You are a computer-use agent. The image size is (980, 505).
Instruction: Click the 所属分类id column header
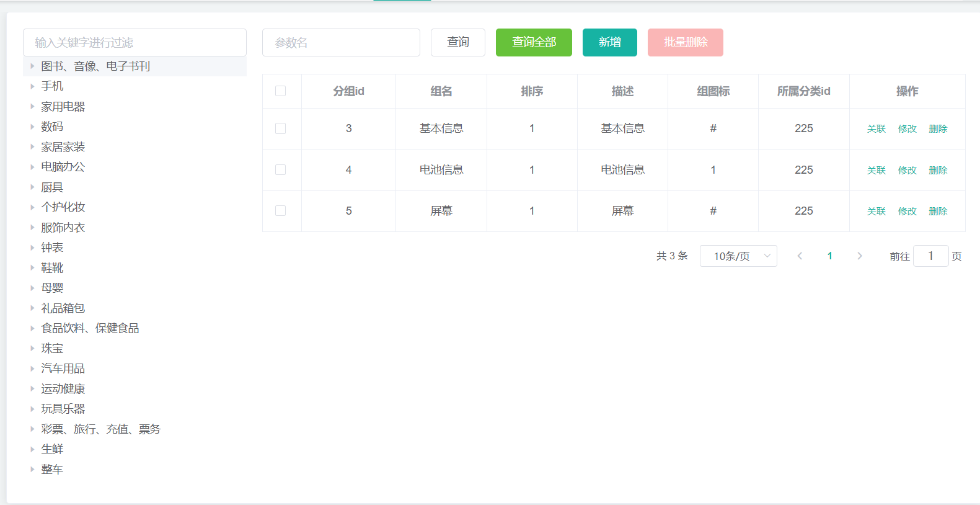pos(804,91)
